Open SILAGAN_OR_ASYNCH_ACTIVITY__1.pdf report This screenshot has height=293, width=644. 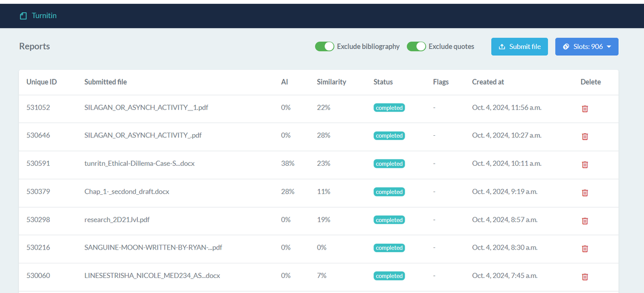coord(146,107)
